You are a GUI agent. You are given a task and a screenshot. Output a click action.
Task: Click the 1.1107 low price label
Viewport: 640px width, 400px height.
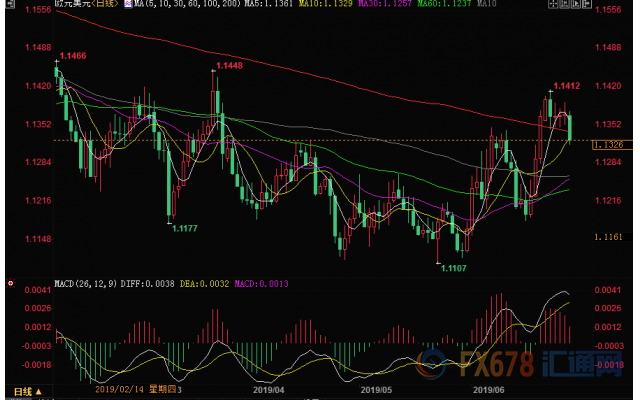[453, 268]
